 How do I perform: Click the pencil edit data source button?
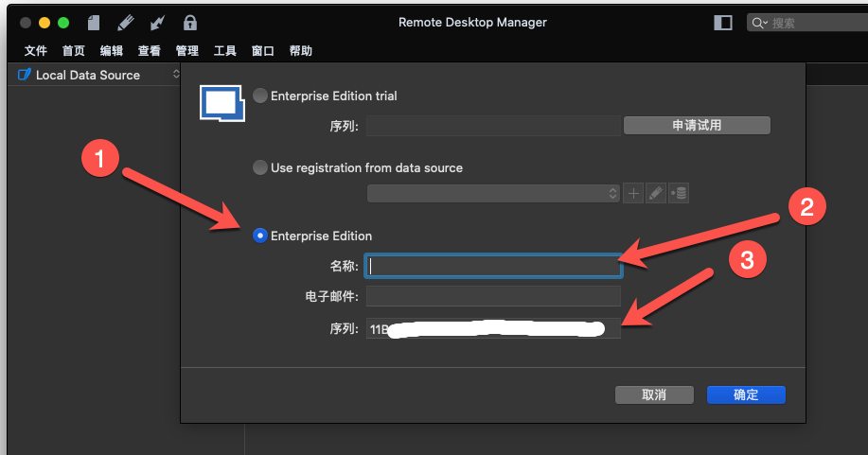pos(656,193)
